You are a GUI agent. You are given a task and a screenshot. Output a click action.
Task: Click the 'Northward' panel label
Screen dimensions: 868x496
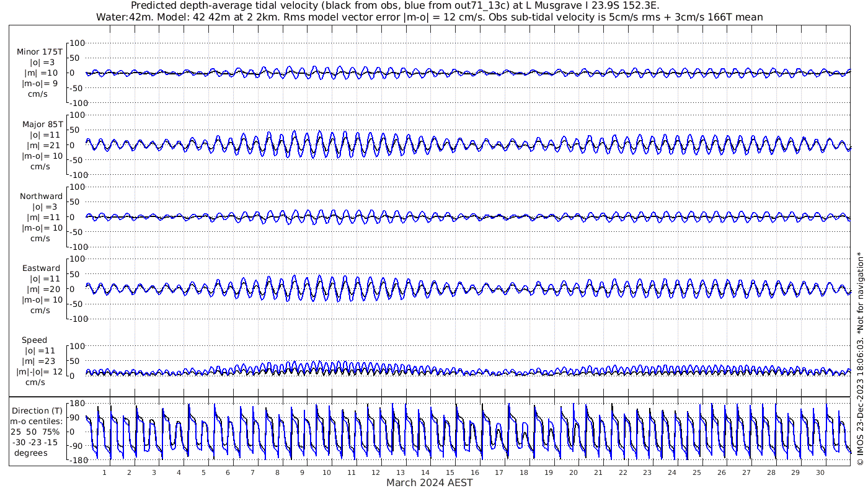41,197
